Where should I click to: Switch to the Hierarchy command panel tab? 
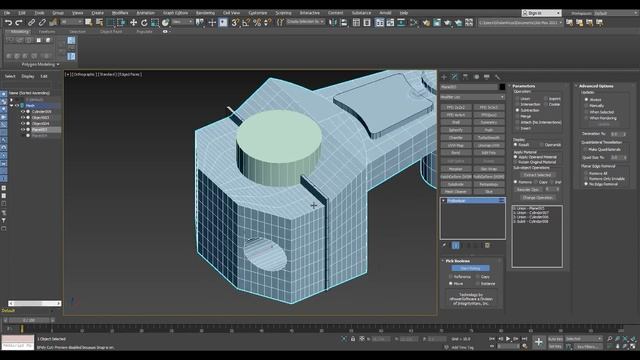point(465,77)
